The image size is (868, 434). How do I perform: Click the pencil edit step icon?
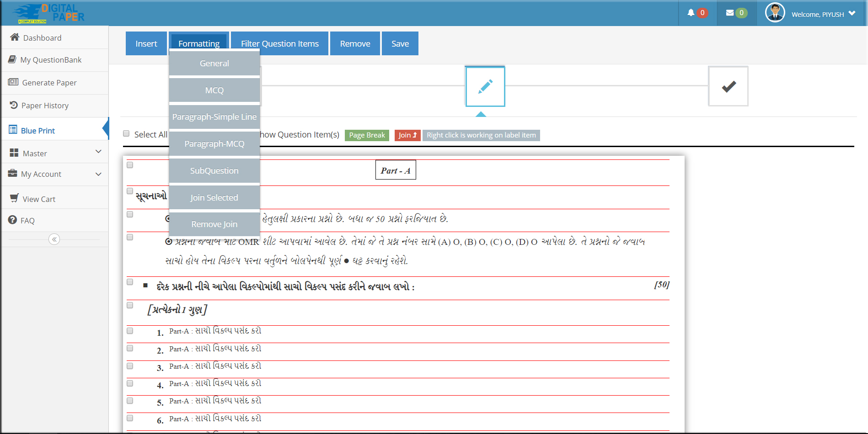[485, 86]
